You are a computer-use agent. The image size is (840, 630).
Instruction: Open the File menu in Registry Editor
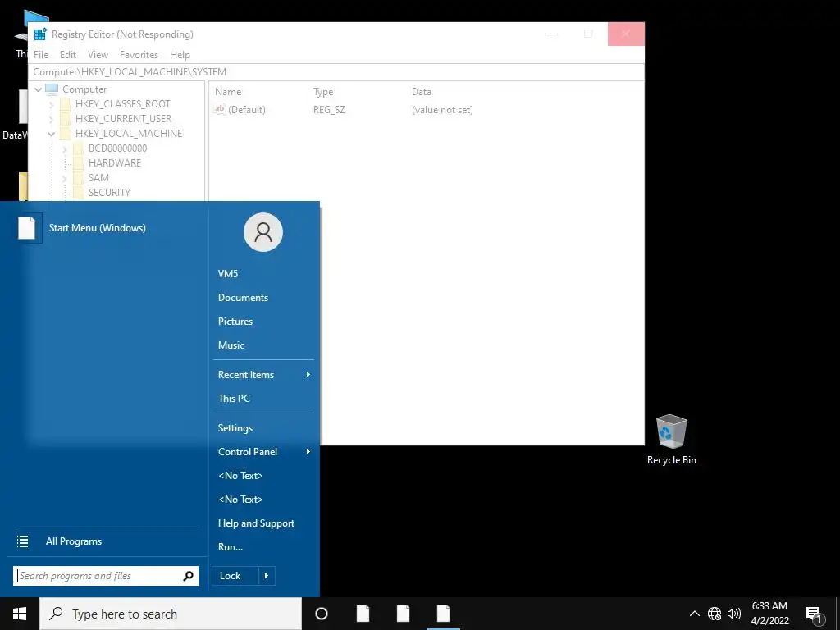(x=41, y=55)
